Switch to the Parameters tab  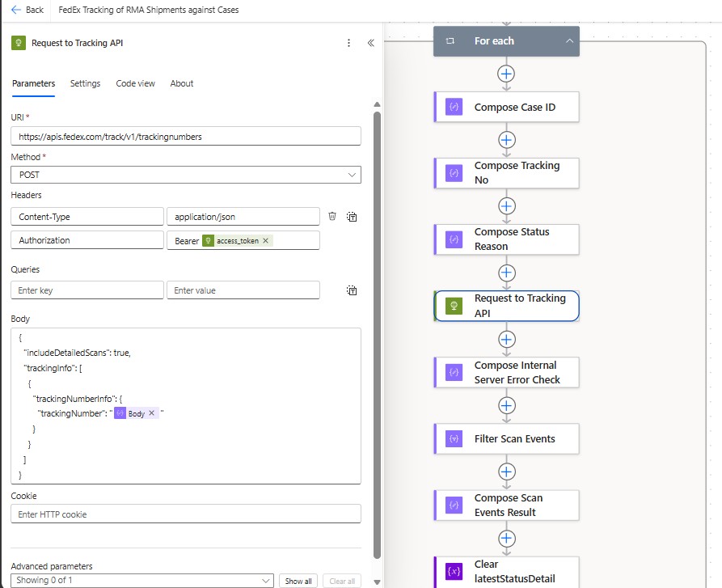point(34,83)
